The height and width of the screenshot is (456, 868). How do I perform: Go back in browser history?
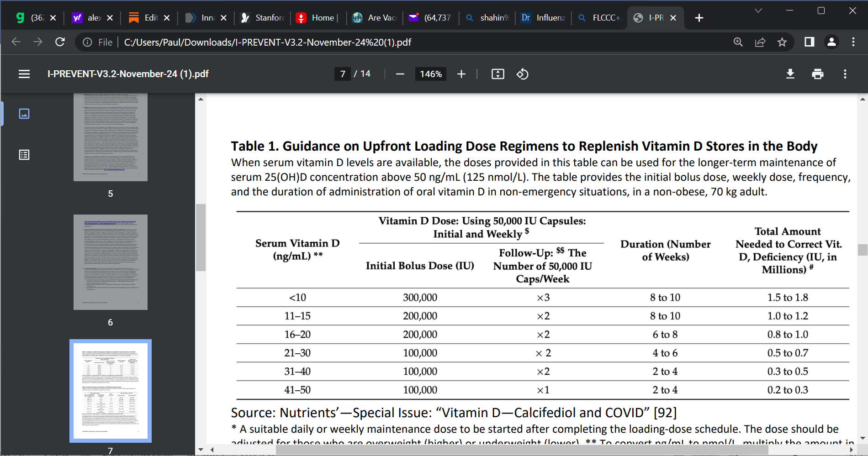16,42
